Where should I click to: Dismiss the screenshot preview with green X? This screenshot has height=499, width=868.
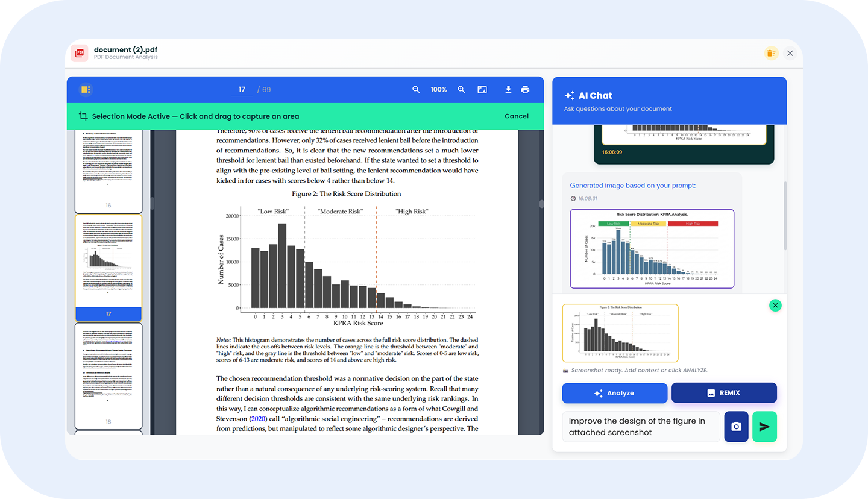pos(775,305)
